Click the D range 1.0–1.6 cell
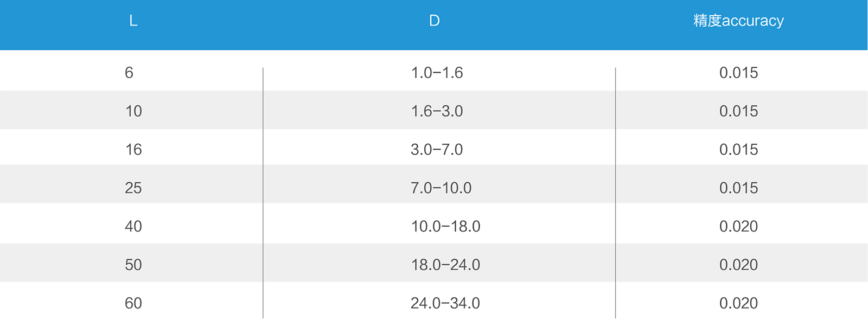868x320 pixels. click(x=437, y=73)
